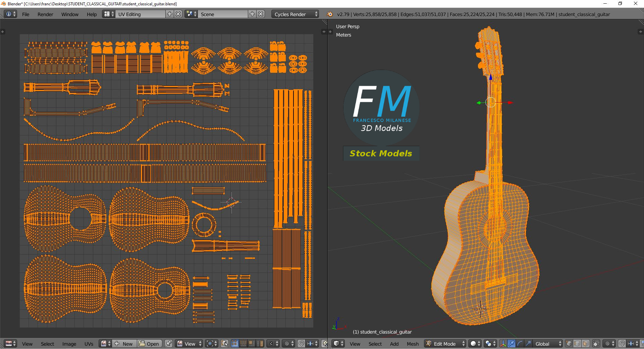This screenshot has width=644, height=349.
Task: Open the Edit Mode selector dropdown
Action: click(445, 344)
